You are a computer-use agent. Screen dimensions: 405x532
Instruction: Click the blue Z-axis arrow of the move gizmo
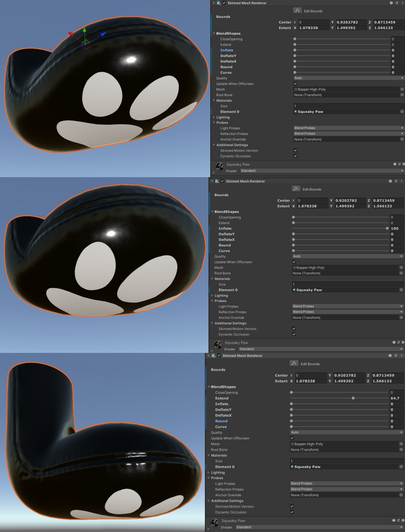pos(103,34)
